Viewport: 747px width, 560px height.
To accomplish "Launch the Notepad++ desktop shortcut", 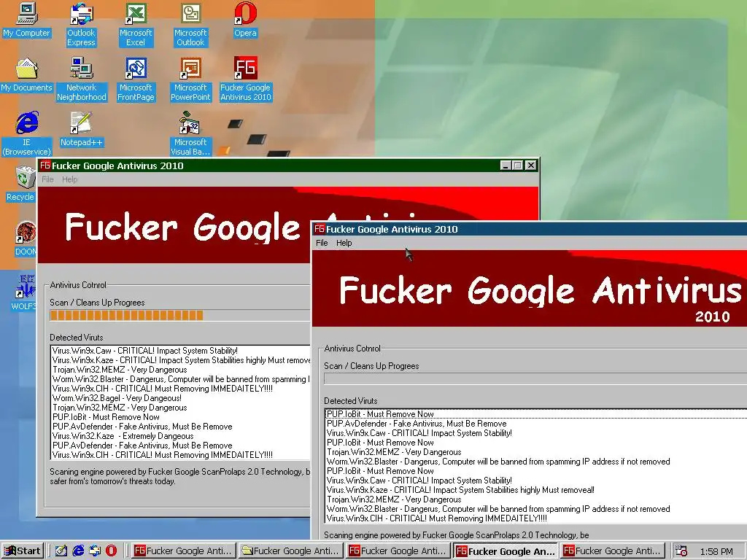I will pos(81,130).
